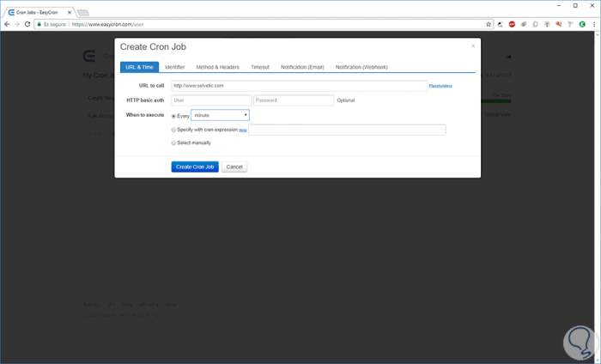
Task: Open the Placeholders link
Action: point(440,86)
